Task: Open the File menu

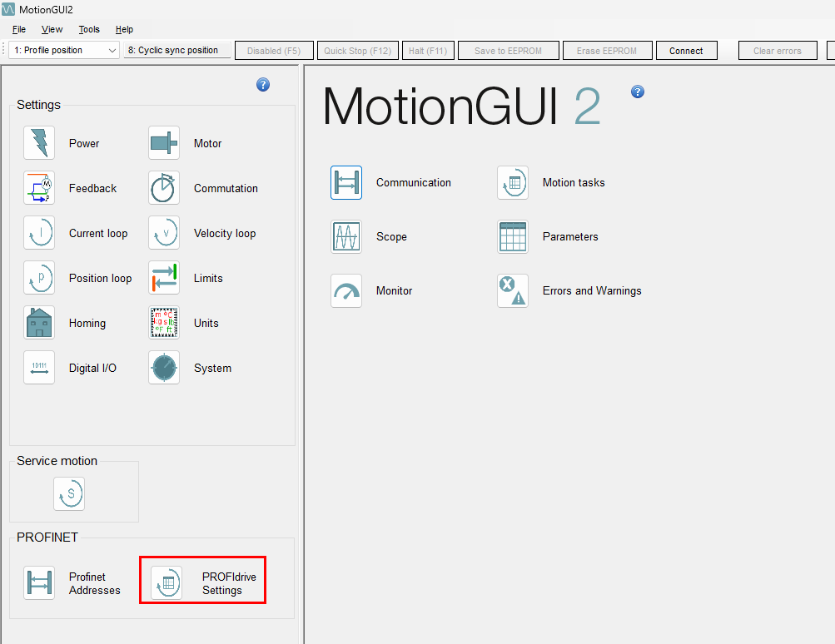Action: tap(19, 29)
